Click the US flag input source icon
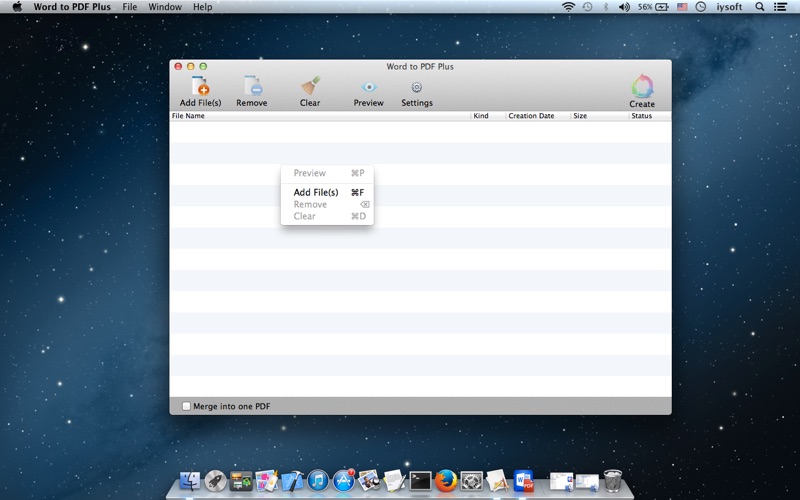Image resolution: width=800 pixels, height=500 pixels. pos(682,7)
